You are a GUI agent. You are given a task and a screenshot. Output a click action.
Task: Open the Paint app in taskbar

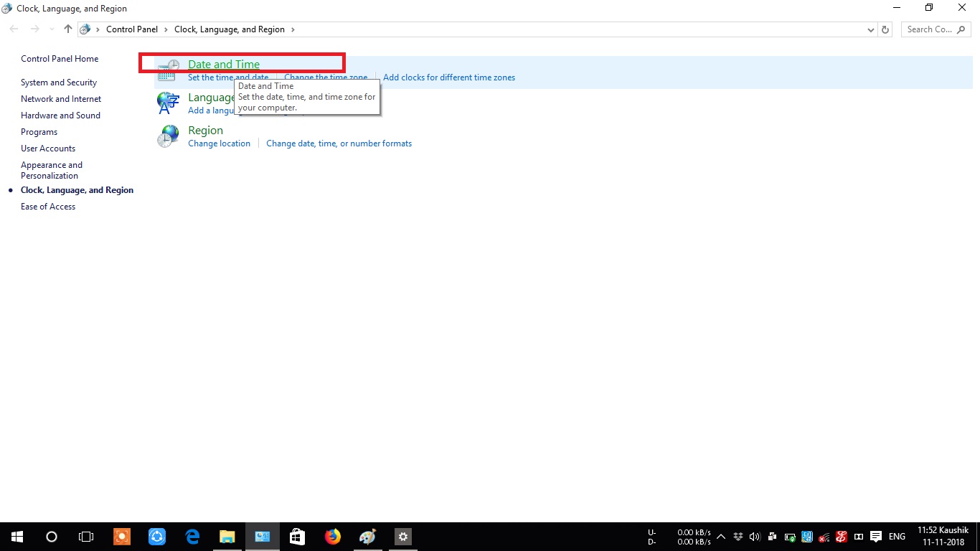[x=367, y=537]
